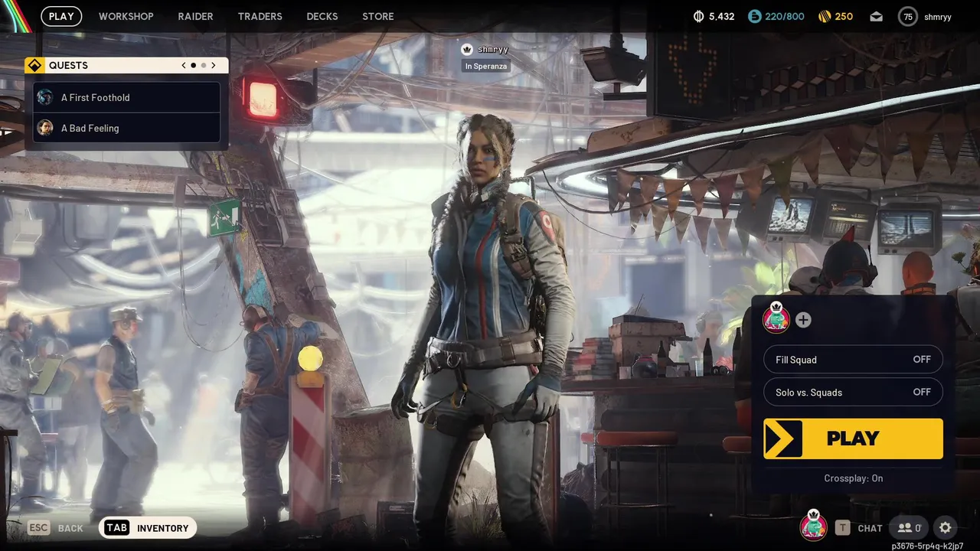980x551 pixels.
Task: Open Inventory with TAB button
Action: [x=148, y=528]
